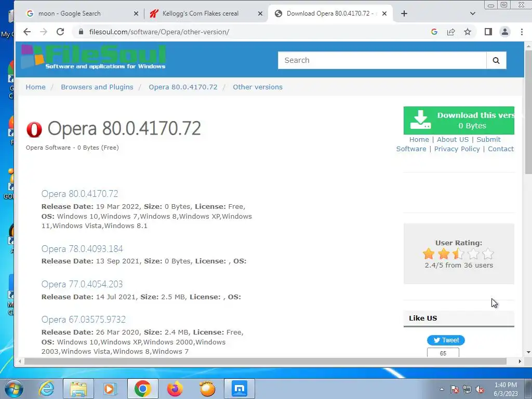Click the search magnifier button on FileSoul
The height and width of the screenshot is (399, 532).
496,60
